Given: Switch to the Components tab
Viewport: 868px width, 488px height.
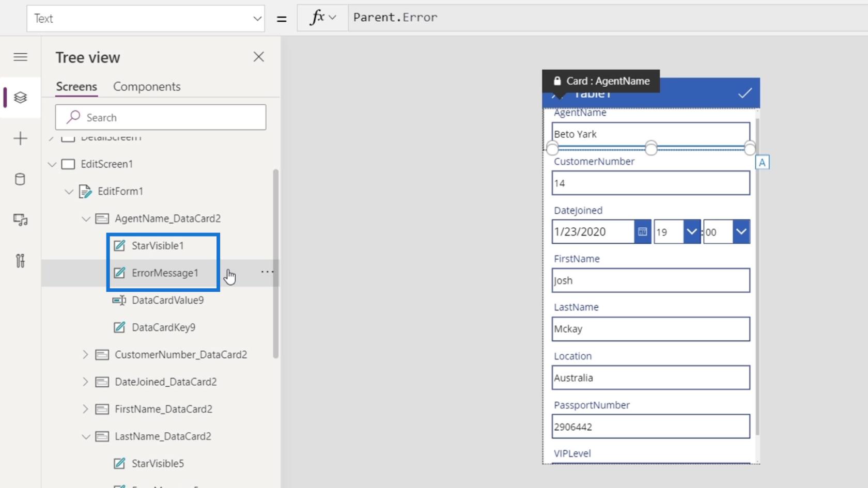Looking at the screenshot, I should tap(147, 87).
